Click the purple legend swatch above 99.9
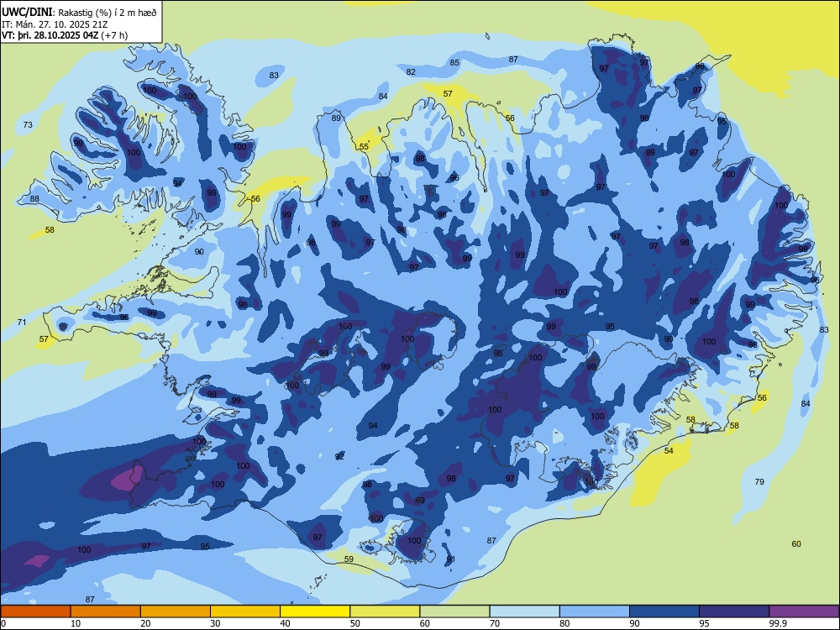The width and height of the screenshot is (840, 630). tap(804, 612)
